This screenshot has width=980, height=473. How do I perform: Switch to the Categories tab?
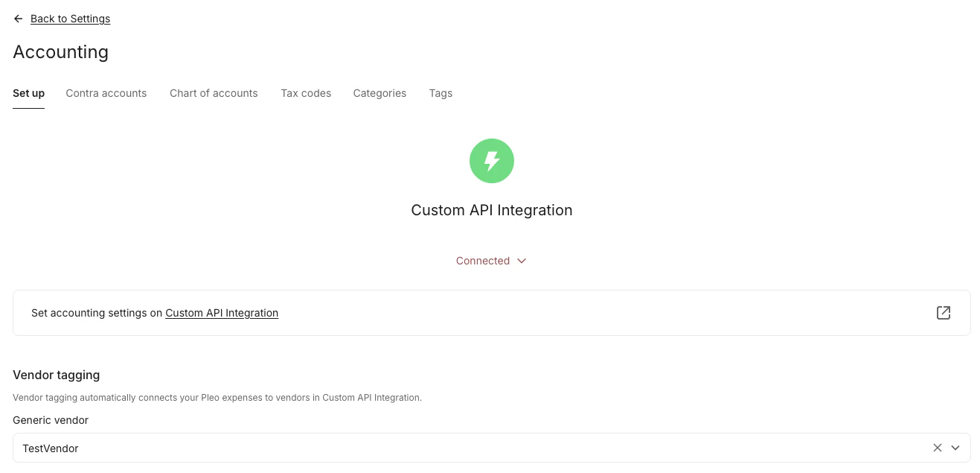(x=379, y=93)
